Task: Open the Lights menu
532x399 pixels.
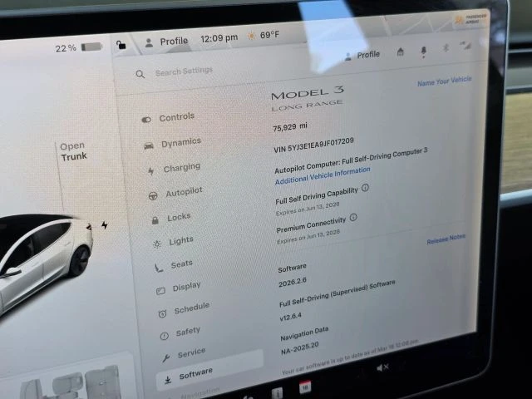Action: coord(173,242)
